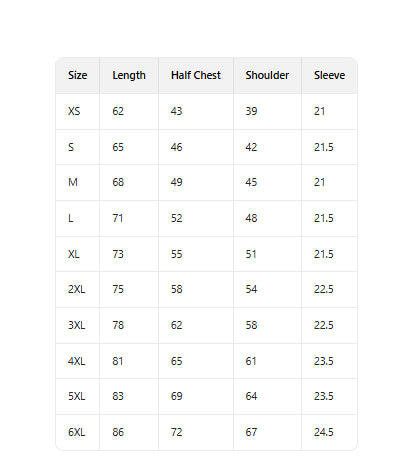
Task: Click the Shoulder column header
Action: (x=267, y=75)
